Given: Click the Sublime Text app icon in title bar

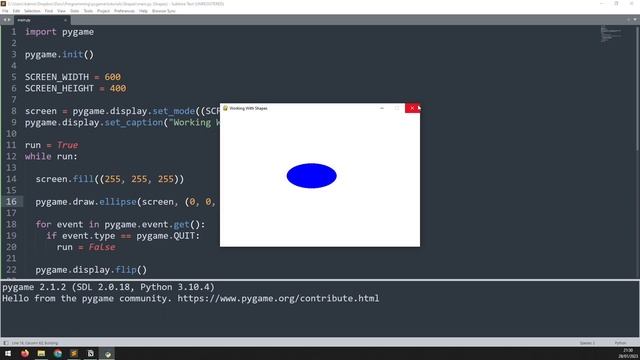Looking at the screenshot, I should (x=3, y=4).
